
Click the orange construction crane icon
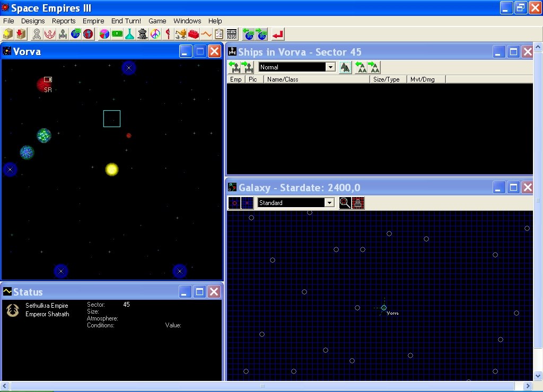[181, 34]
